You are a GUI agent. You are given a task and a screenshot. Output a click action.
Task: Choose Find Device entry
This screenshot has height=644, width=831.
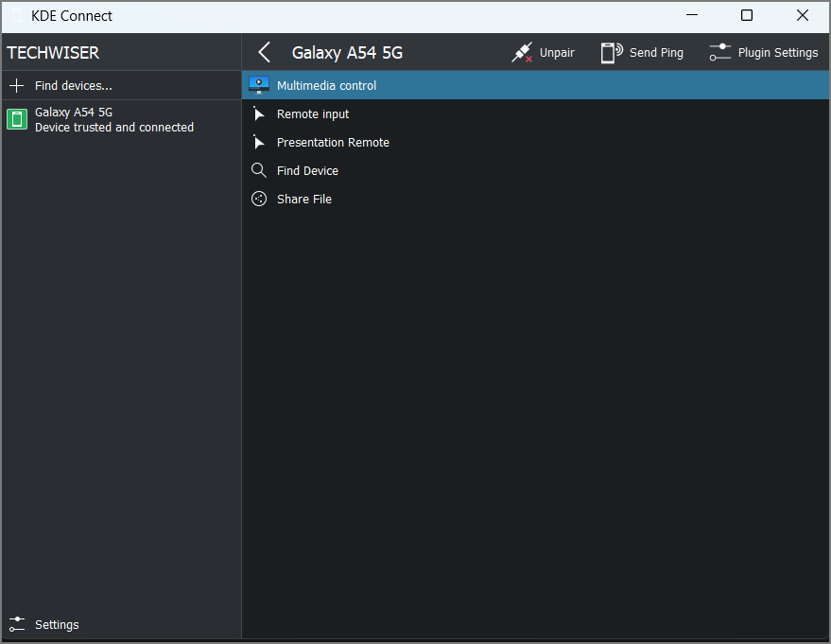click(x=535, y=170)
